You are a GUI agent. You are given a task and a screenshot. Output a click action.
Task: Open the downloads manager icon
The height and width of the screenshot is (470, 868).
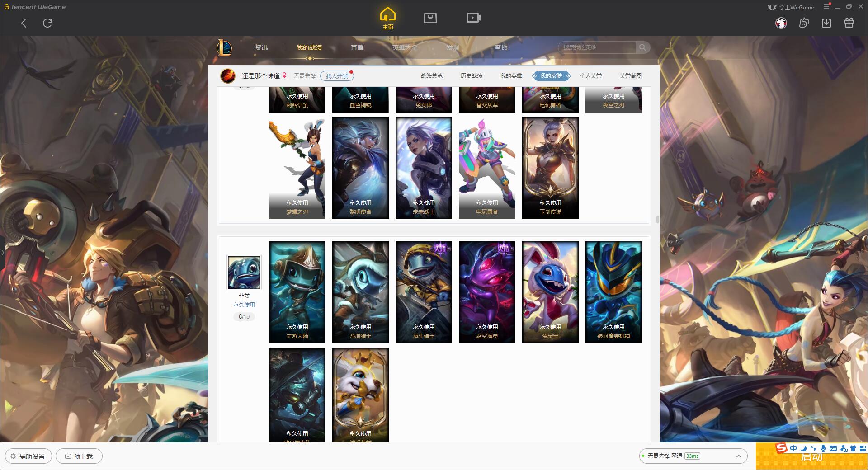click(x=826, y=23)
